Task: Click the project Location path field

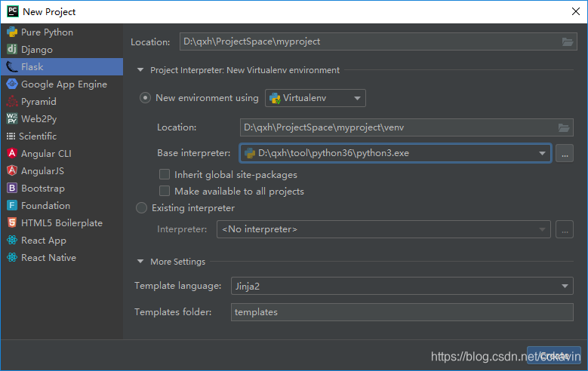Action: 378,41
